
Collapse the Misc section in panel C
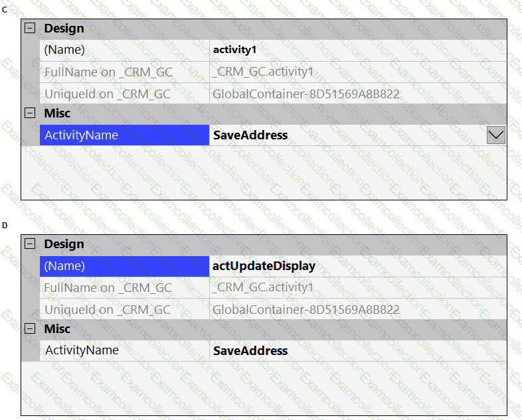coord(30,113)
